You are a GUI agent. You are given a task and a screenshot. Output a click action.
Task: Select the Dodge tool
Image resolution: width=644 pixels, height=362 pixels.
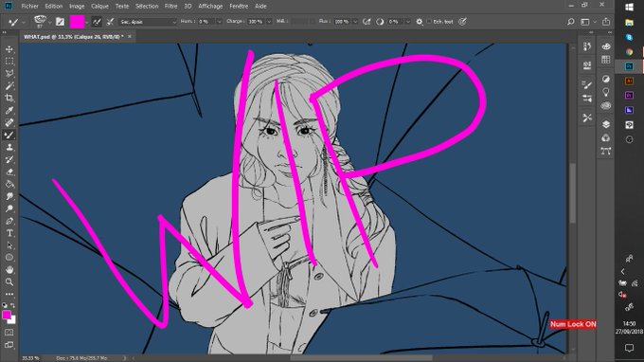click(9, 208)
